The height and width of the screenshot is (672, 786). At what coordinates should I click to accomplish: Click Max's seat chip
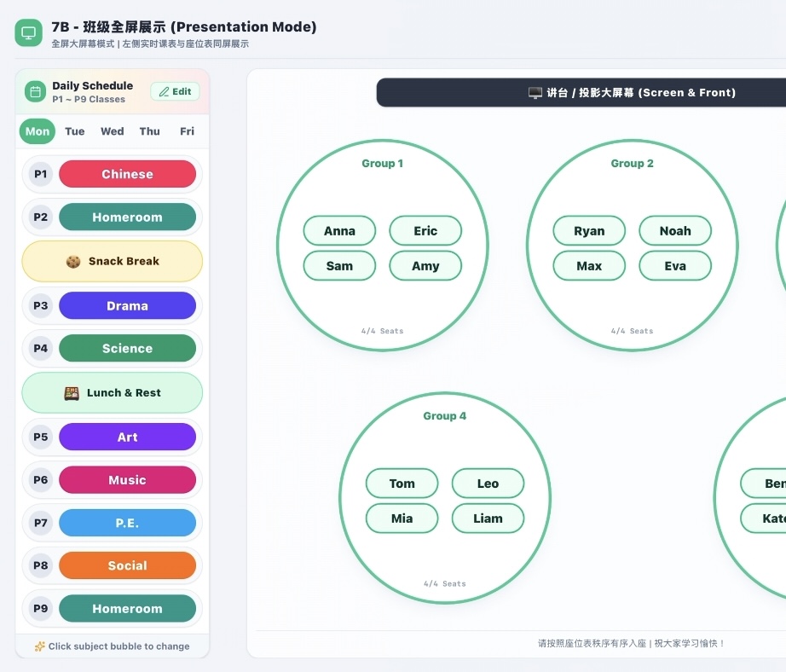589,266
